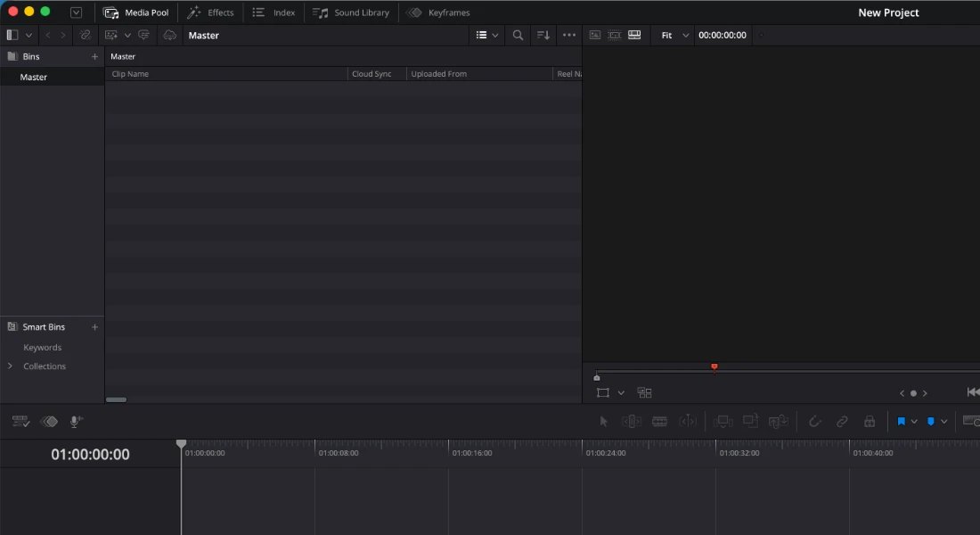Go forward to next bin
The width and height of the screenshot is (980, 535).
pyautogui.click(x=63, y=36)
